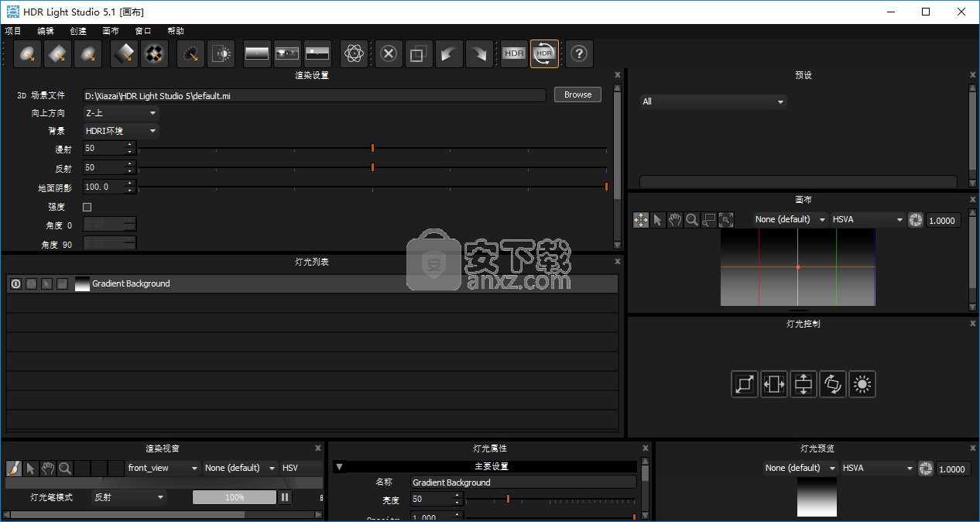Click the scale light control button
The height and width of the screenshot is (522, 980).
(745, 383)
